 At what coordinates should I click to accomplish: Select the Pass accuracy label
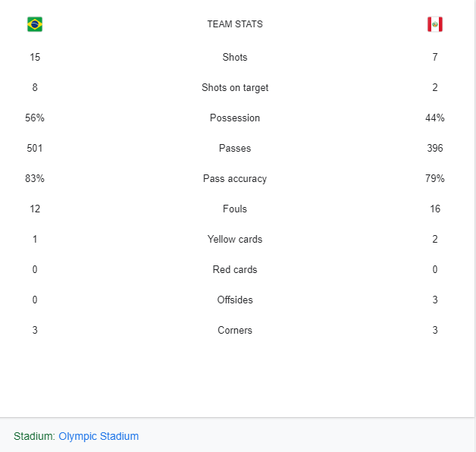[235, 179]
